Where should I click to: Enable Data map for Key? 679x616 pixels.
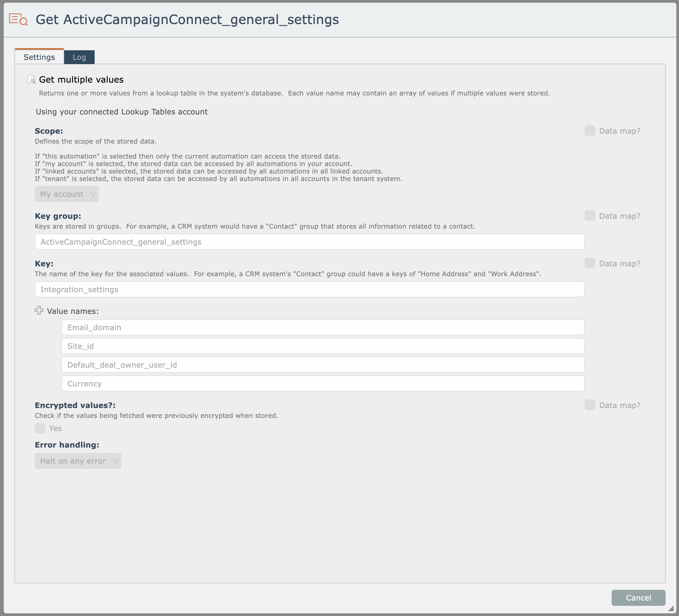pos(590,263)
